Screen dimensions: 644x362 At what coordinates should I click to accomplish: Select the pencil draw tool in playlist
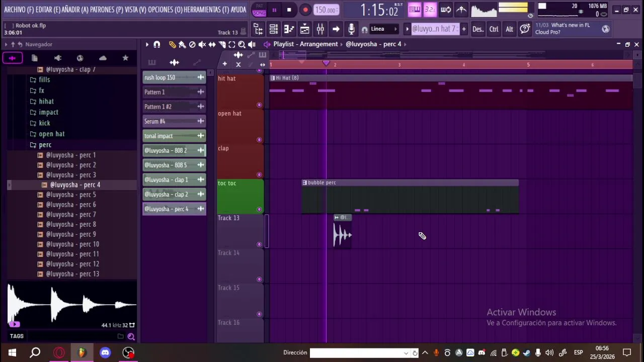coord(173,44)
